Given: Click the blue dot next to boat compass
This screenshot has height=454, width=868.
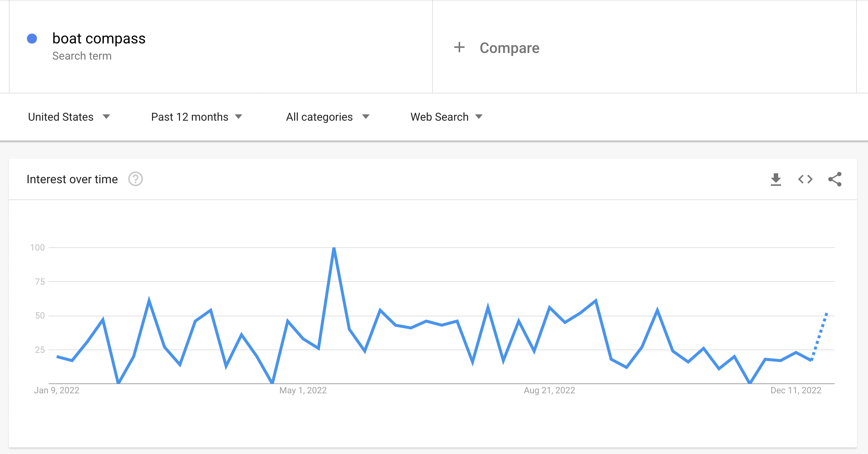Looking at the screenshot, I should 32,39.
